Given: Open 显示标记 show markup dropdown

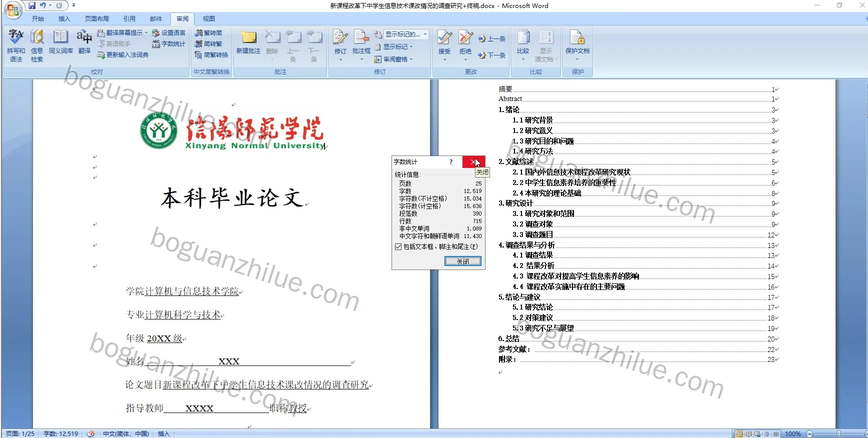Looking at the screenshot, I should (x=393, y=47).
